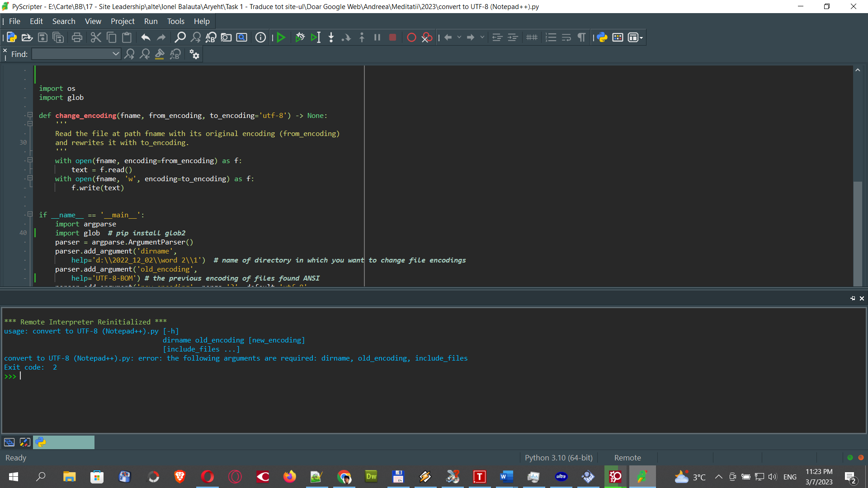Step into the next line with the debugger

(331, 38)
